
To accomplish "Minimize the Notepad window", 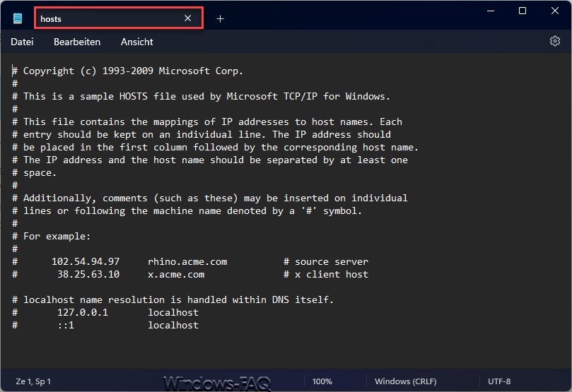I will click(491, 11).
